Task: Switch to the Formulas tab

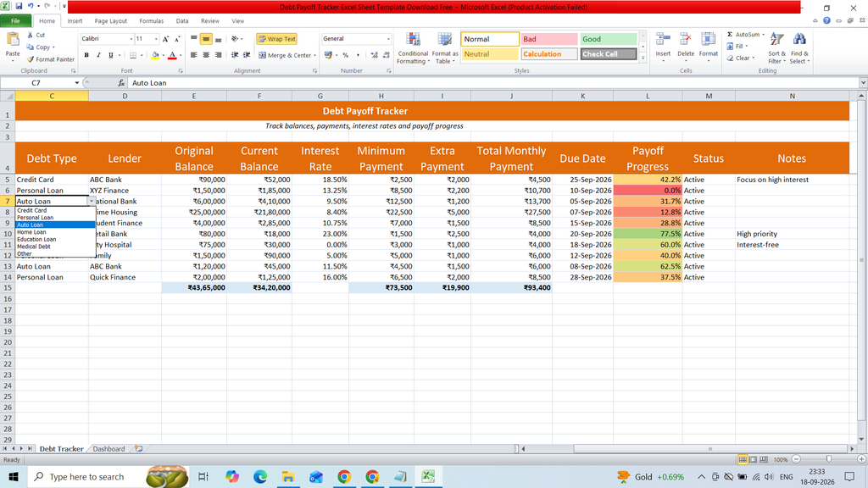Action: pyautogui.click(x=151, y=21)
